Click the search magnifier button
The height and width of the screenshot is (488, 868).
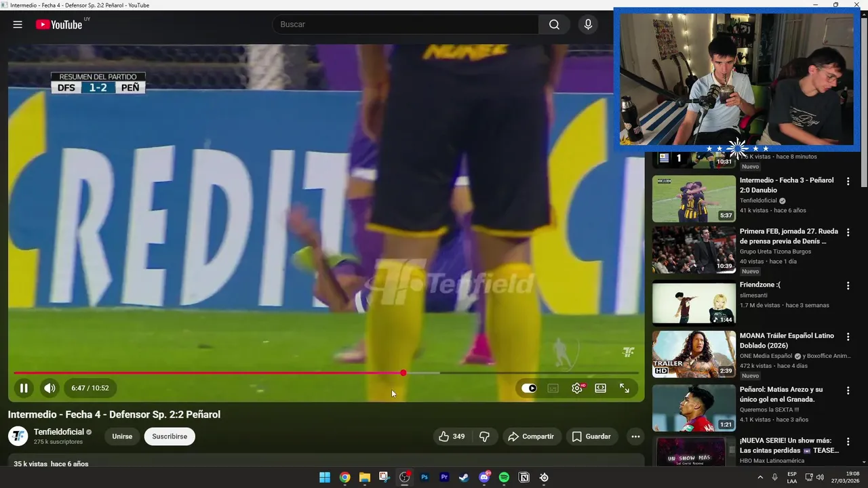coord(554,24)
